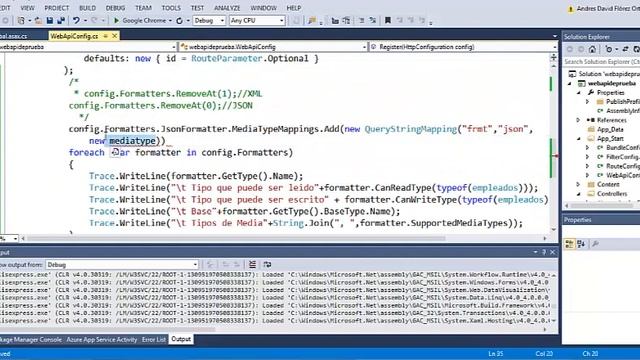The height and width of the screenshot is (360, 640).
Task: Open the TEAM menu
Action: pyautogui.click(x=143, y=8)
